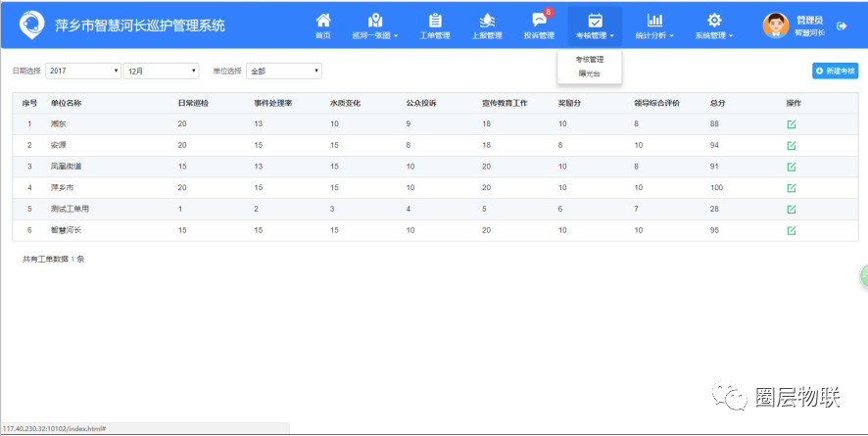Click the 凤凰街道 unit name
Viewport: 868px width, 436px height.
pos(66,167)
